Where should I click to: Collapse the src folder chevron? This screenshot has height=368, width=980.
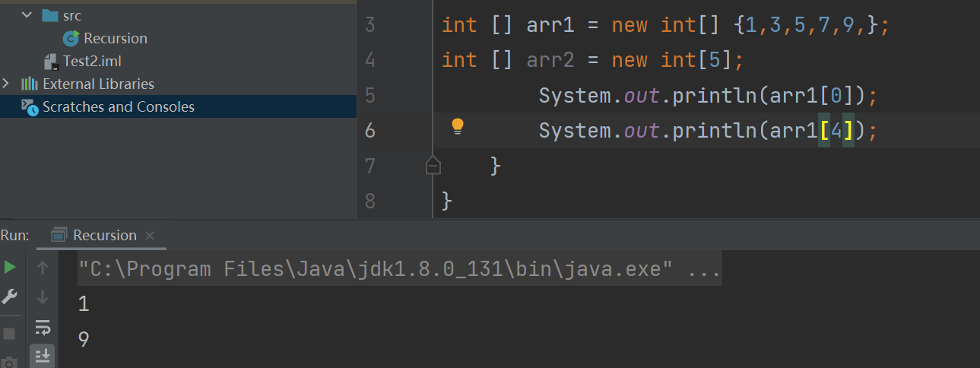click(27, 15)
